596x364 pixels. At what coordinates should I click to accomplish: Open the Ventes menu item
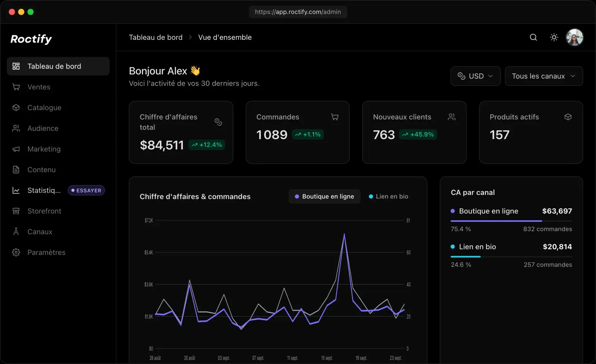pos(58,87)
